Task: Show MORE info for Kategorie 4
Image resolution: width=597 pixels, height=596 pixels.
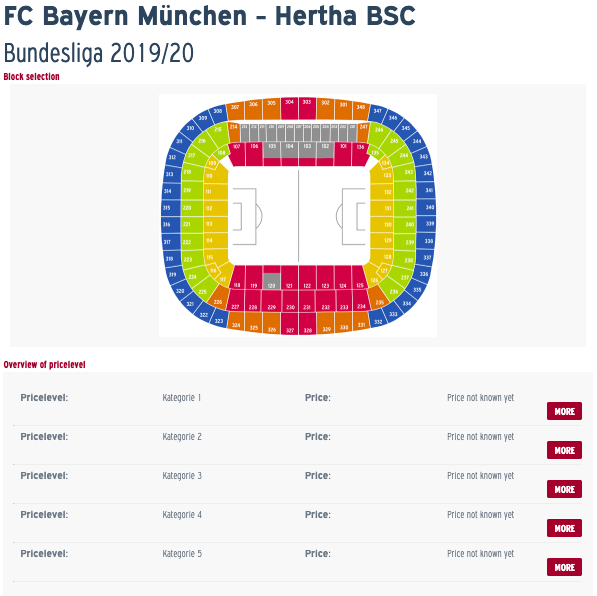Action: tap(564, 528)
